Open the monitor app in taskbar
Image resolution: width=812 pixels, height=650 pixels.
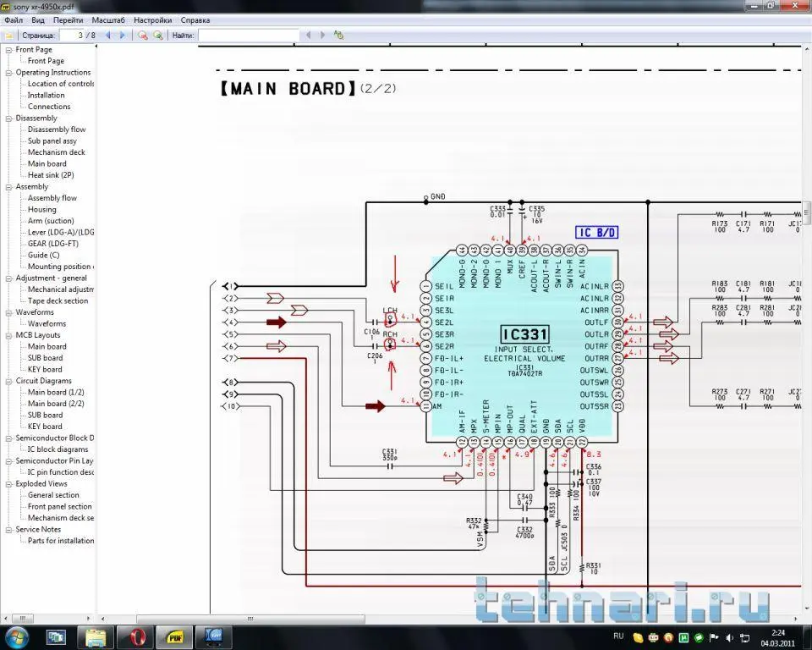(213, 637)
